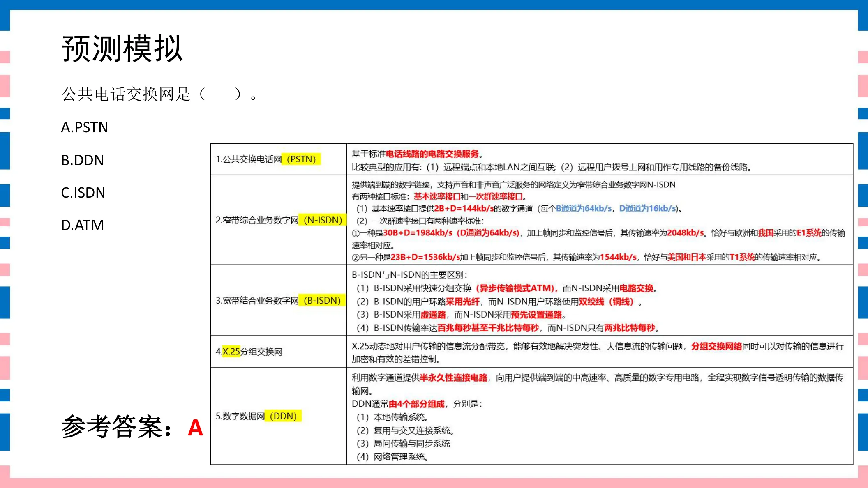
Task: Click red text 分组交换网络
Action: [716, 346]
